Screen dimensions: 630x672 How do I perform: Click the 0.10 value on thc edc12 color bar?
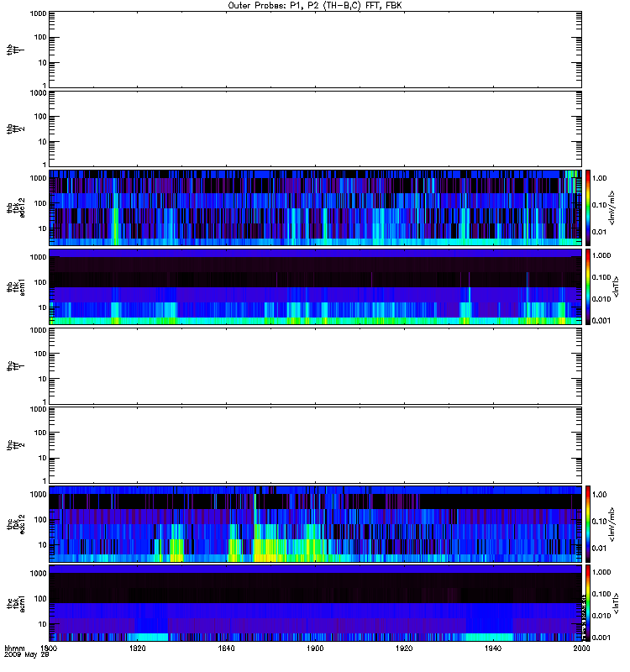(599, 521)
